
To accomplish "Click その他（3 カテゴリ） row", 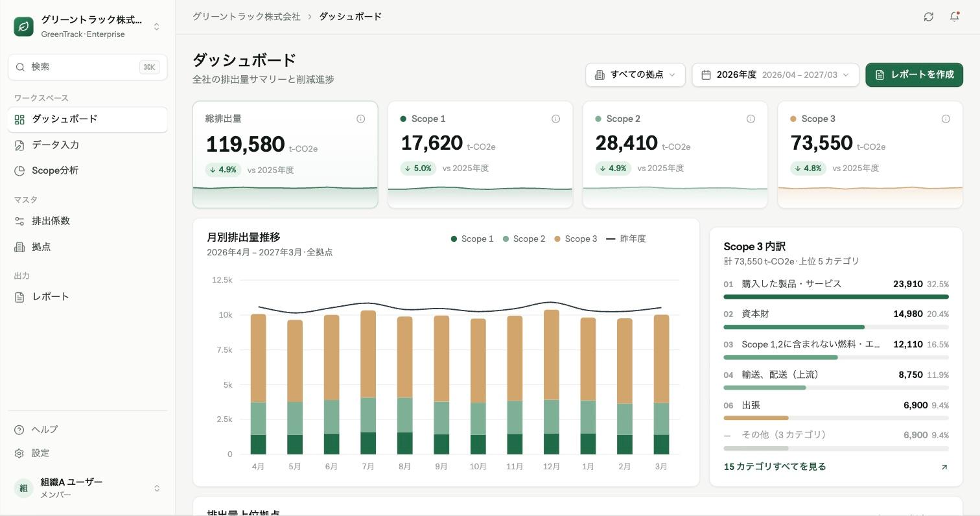I will click(836, 441).
